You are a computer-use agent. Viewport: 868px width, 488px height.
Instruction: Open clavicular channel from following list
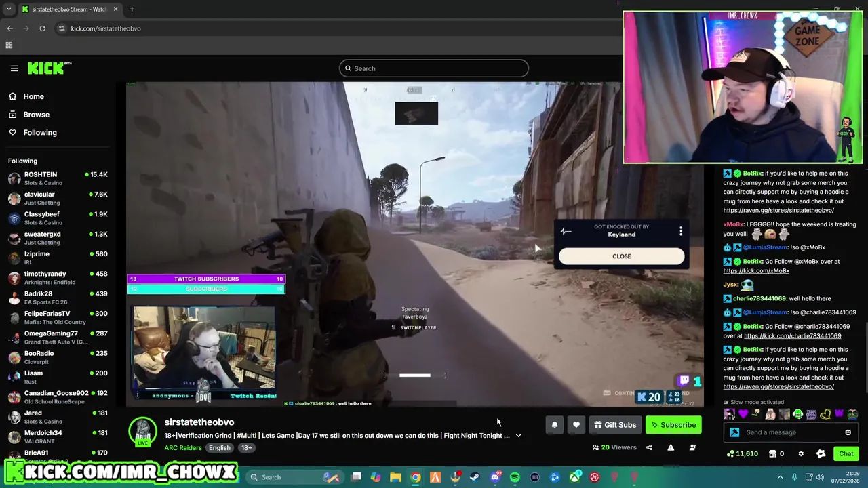58,198
